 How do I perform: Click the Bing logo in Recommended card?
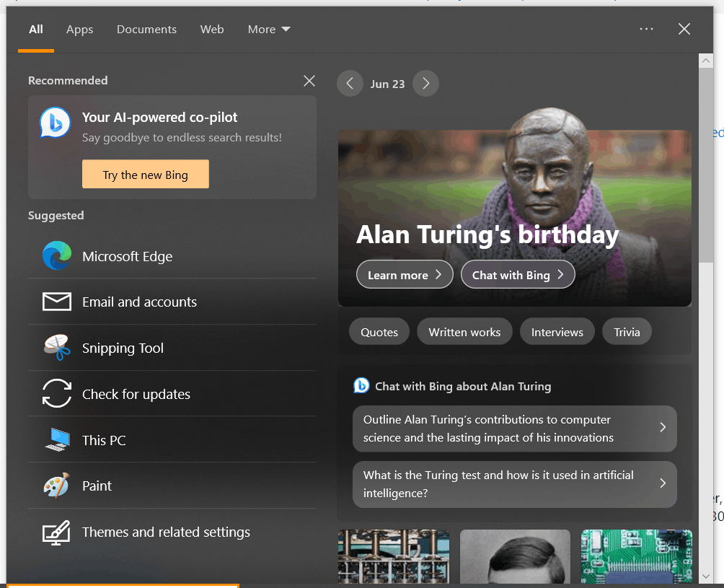55,123
